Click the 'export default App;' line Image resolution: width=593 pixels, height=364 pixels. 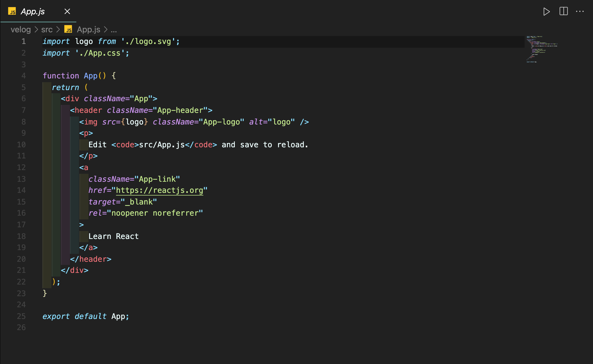tap(86, 316)
